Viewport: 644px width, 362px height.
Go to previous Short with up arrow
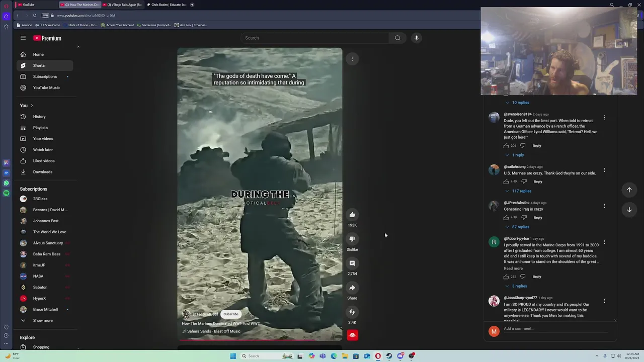(629, 190)
